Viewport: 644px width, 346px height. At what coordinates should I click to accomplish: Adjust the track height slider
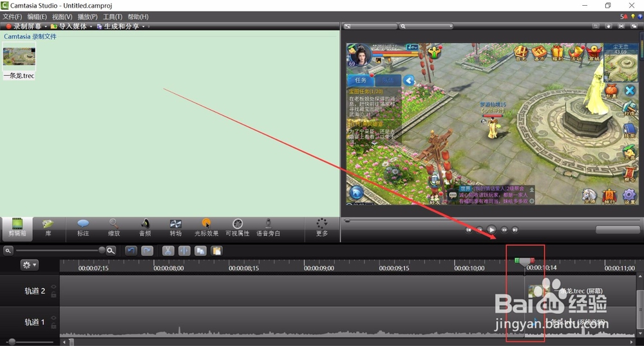(30, 342)
